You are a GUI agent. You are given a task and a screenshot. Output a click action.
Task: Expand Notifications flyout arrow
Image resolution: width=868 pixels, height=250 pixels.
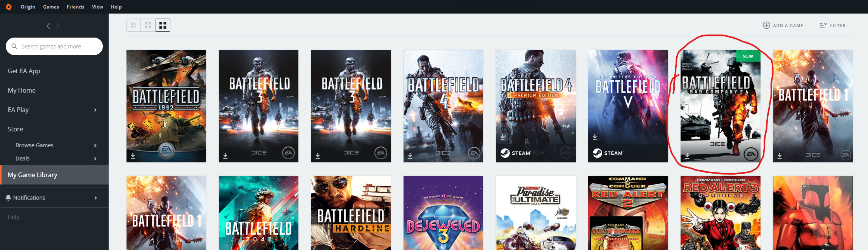[x=95, y=198]
